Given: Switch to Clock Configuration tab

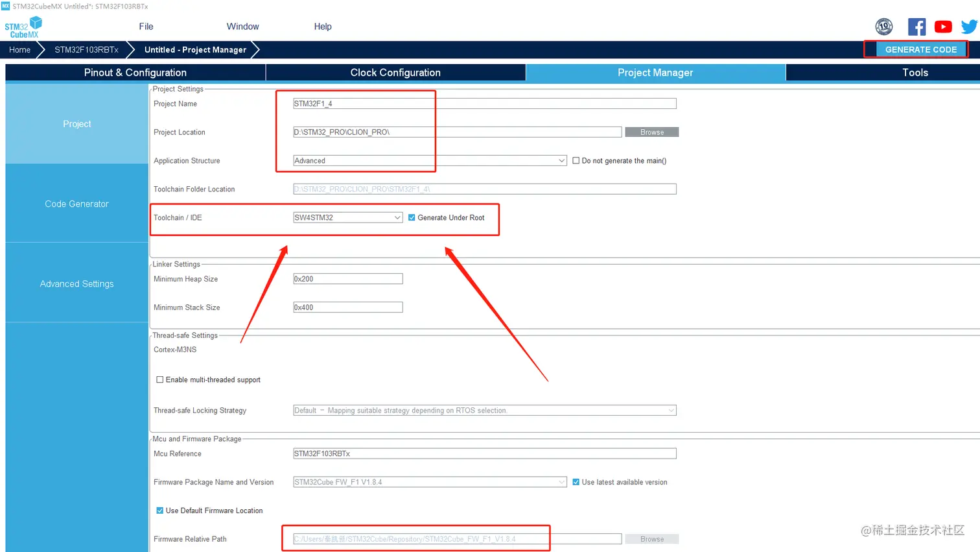Looking at the screenshot, I should click(x=395, y=73).
